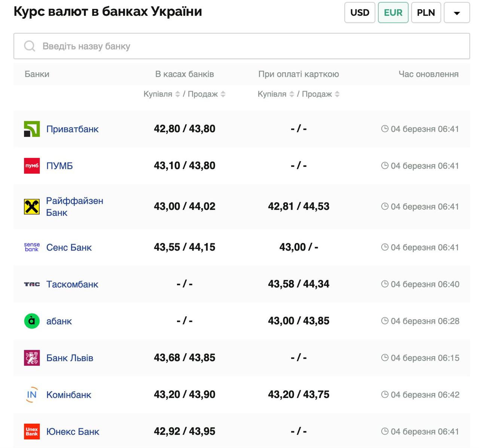Expand the more currencies dropdown arrow
Screen dimensions: 479x448
click(x=457, y=13)
